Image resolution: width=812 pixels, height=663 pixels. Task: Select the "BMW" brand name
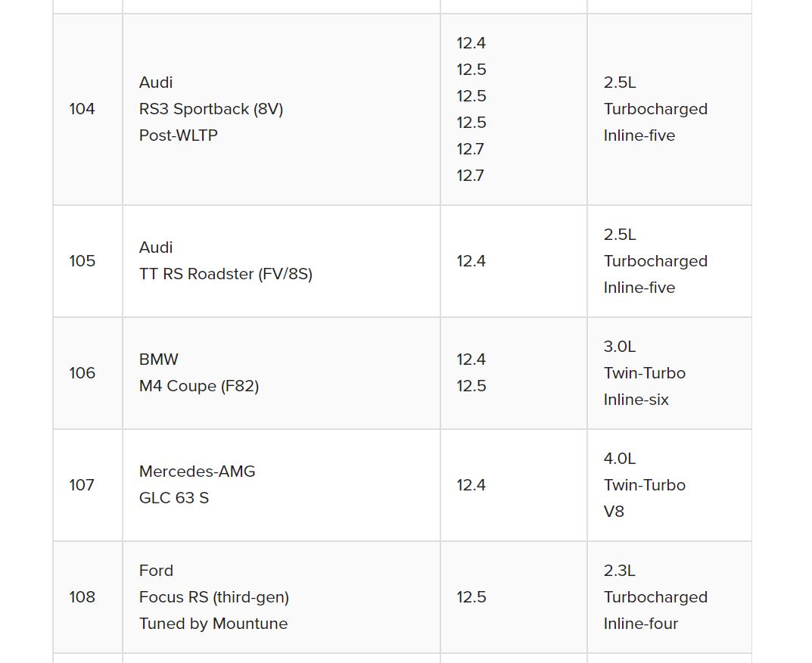point(159,360)
